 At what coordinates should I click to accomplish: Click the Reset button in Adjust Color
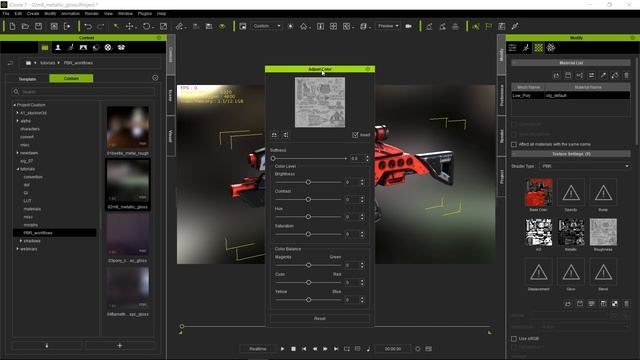point(320,318)
